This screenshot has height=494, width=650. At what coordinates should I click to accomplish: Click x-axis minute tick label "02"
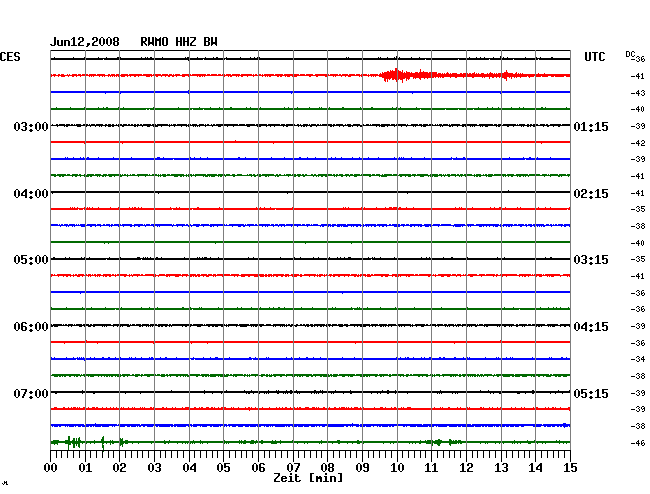[119, 467]
